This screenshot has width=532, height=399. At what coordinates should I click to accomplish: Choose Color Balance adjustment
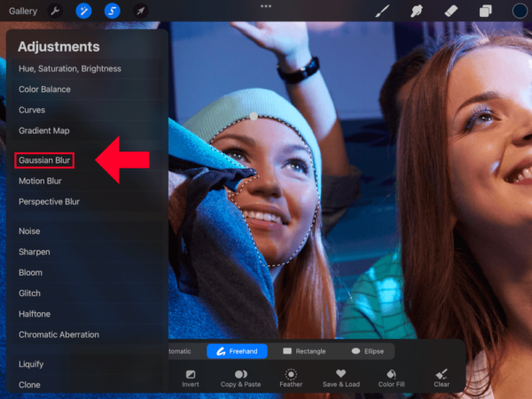point(87,90)
